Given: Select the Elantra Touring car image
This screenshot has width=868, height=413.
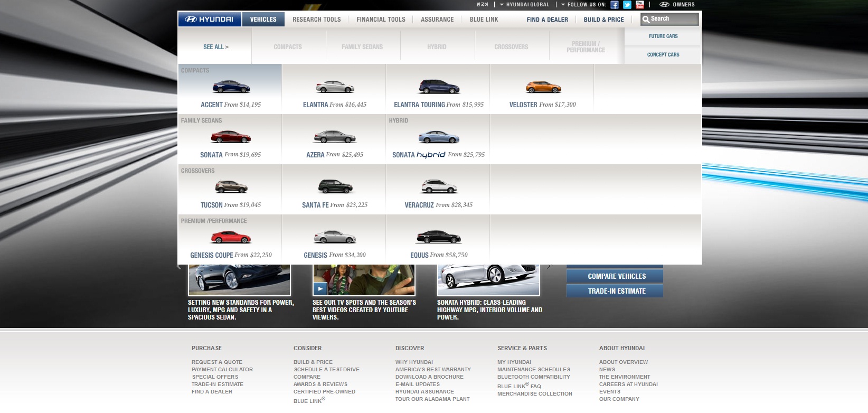Looking at the screenshot, I should click(439, 87).
